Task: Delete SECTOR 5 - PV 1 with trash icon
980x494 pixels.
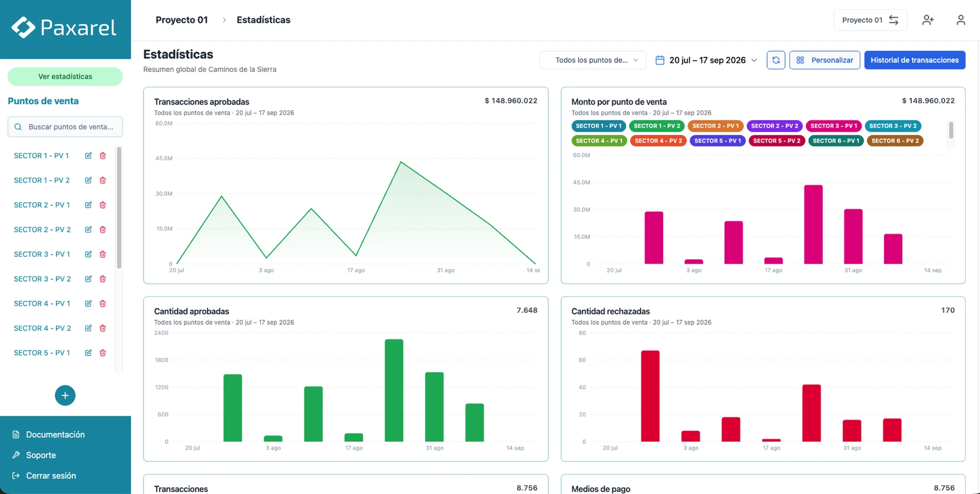Action: 103,353
